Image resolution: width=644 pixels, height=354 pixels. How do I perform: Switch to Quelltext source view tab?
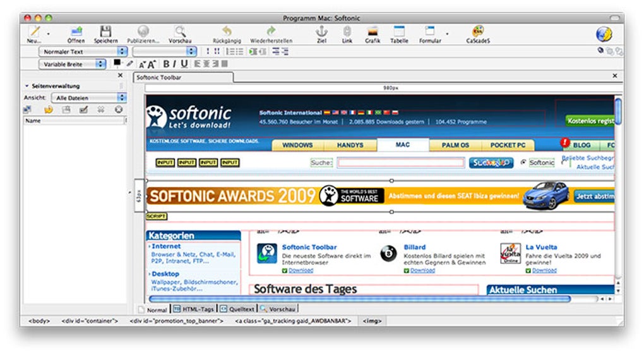237,308
